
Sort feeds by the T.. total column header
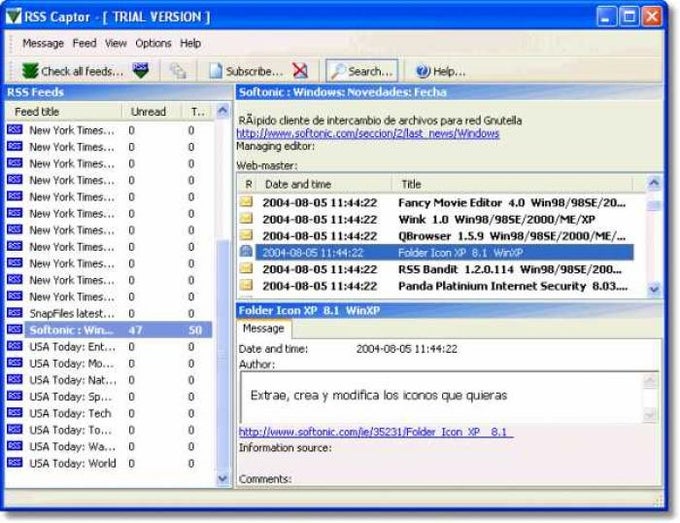pos(198,112)
